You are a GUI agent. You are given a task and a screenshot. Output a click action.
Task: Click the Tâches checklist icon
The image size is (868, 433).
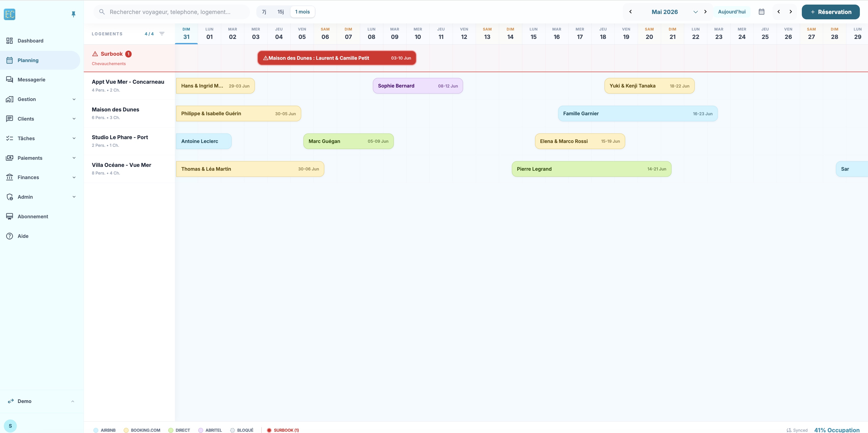coord(9,138)
